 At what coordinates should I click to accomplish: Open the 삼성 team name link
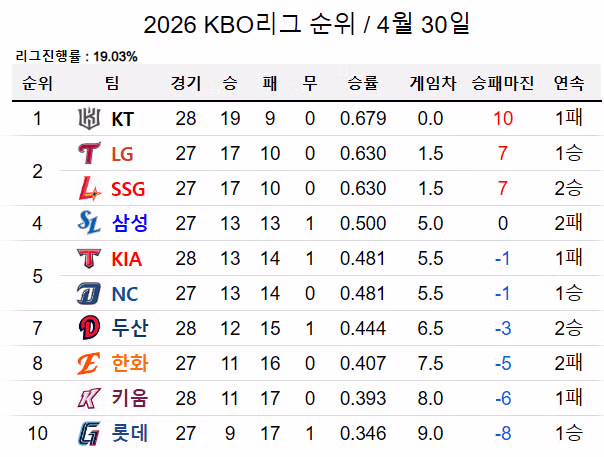point(130,223)
